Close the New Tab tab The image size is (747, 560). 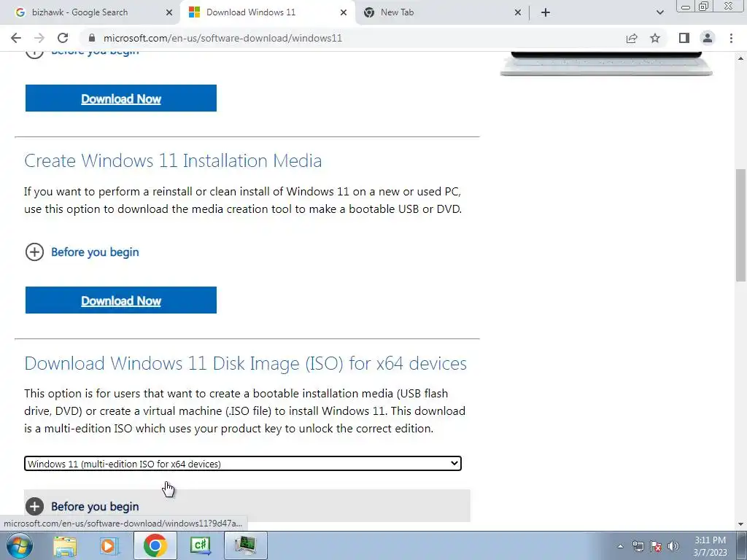click(x=518, y=13)
